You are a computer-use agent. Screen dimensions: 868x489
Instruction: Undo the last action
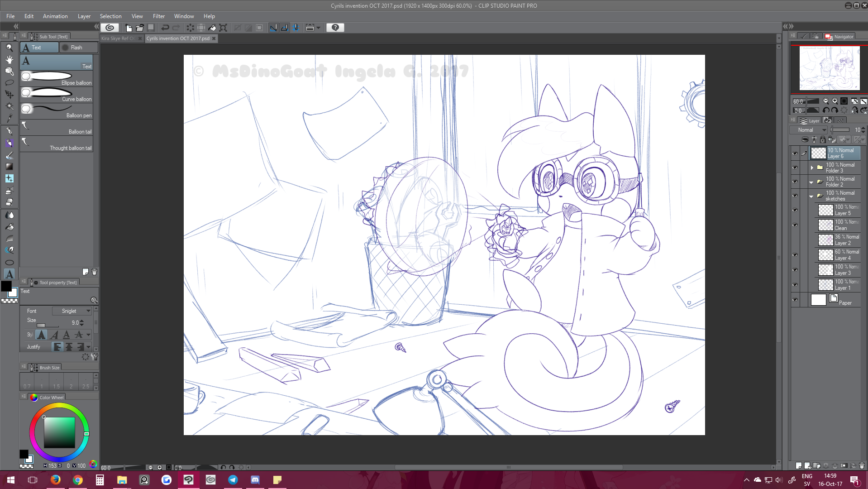(165, 28)
